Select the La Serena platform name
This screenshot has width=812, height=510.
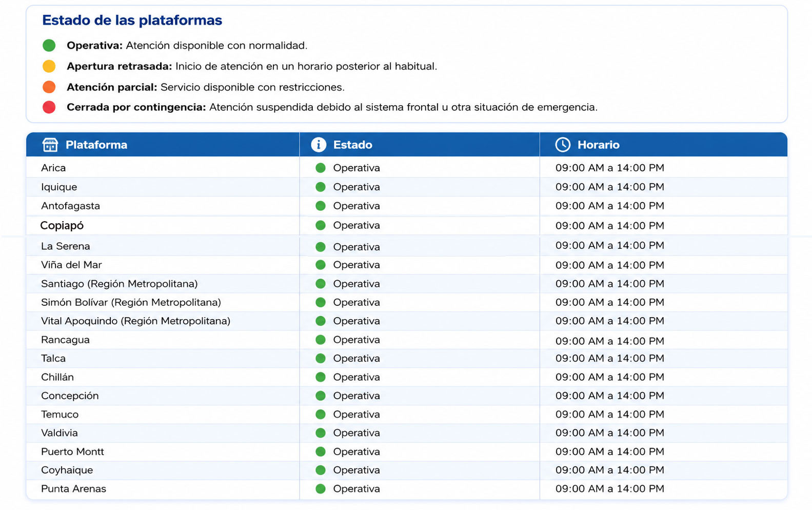coord(65,246)
